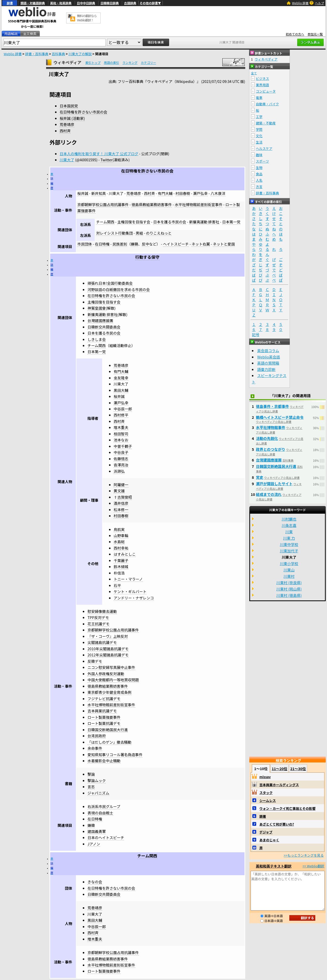Expand the 電車 category plus box

pos(253,97)
